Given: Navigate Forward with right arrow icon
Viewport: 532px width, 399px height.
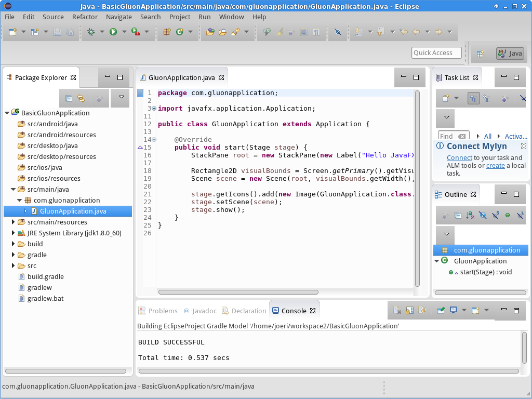Looking at the screenshot, I should tap(438, 32).
